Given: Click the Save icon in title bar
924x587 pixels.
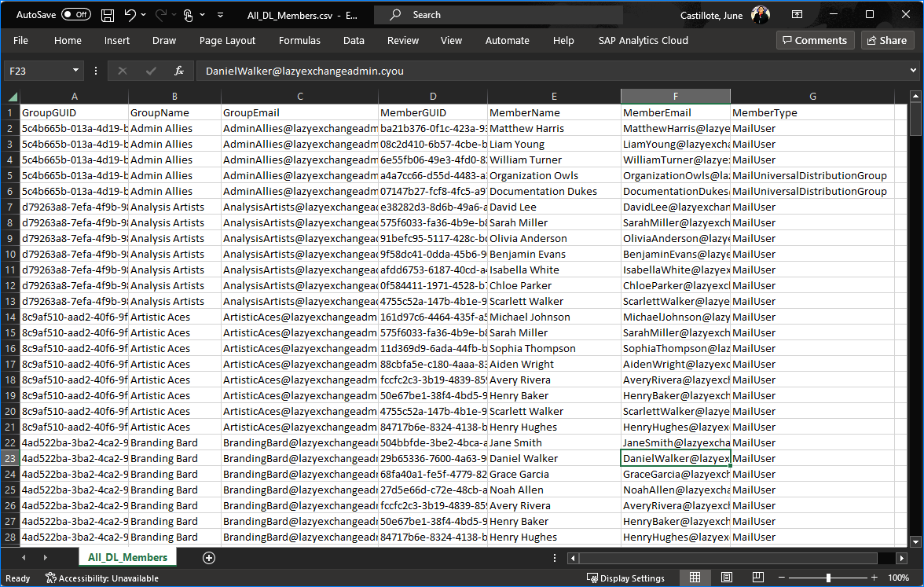Looking at the screenshot, I should point(107,16).
